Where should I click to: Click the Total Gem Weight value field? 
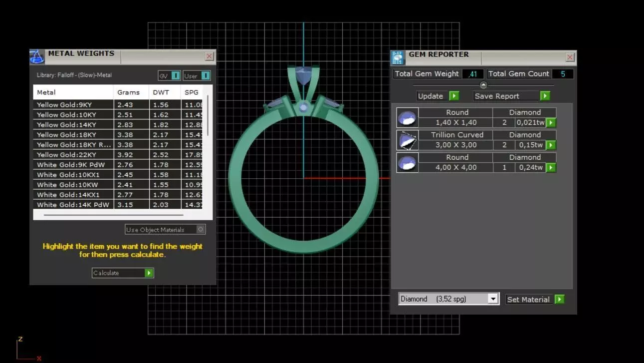tap(473, 74)
